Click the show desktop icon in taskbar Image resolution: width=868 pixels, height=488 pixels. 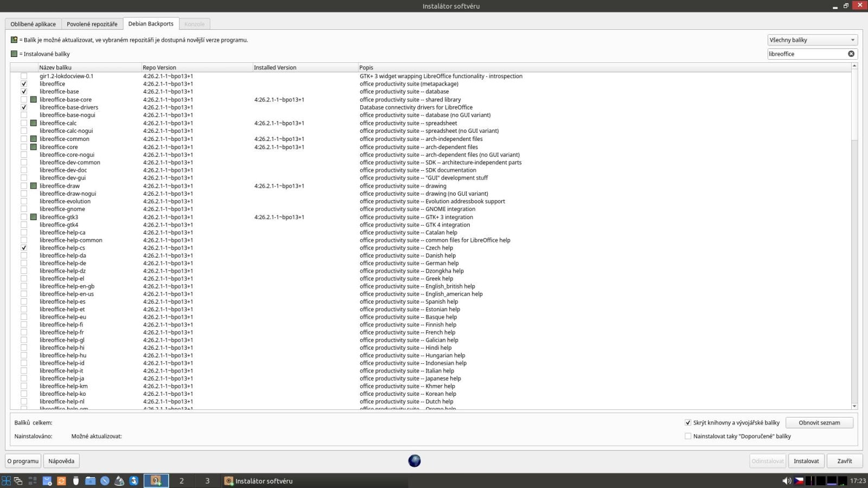tap(33, 481)
